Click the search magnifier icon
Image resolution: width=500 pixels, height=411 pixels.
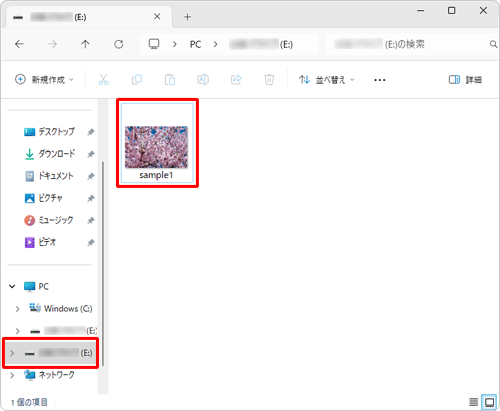[x=493, y=44]
